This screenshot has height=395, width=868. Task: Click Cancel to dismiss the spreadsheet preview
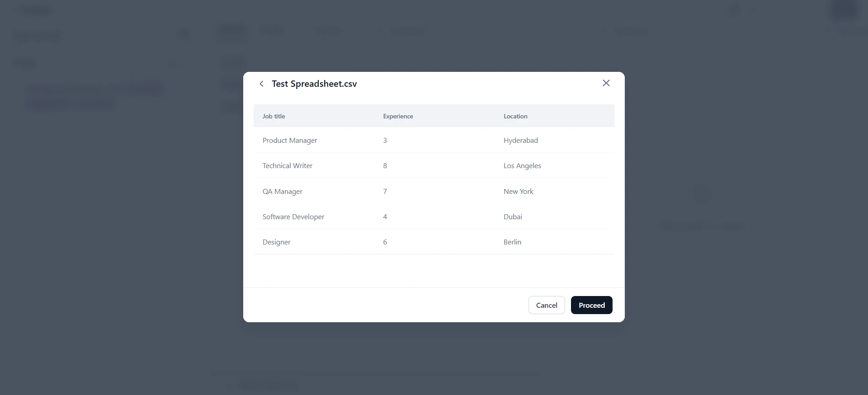click(x=546, y=305)
